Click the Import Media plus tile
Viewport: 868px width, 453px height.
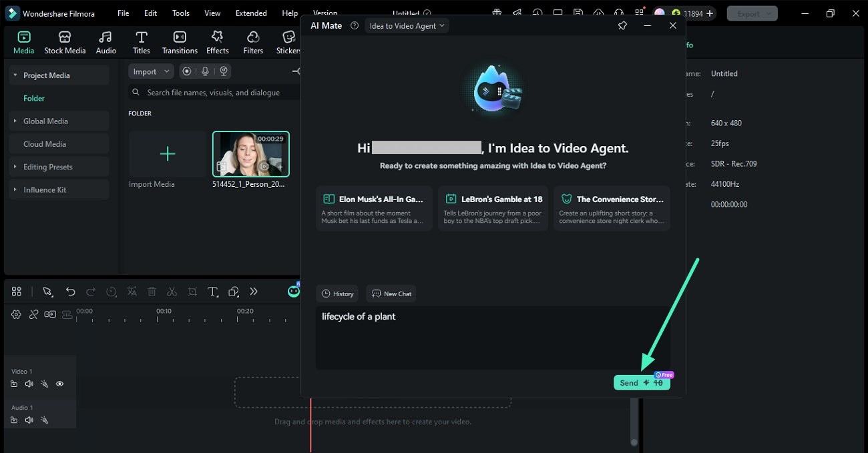point(168,154)
